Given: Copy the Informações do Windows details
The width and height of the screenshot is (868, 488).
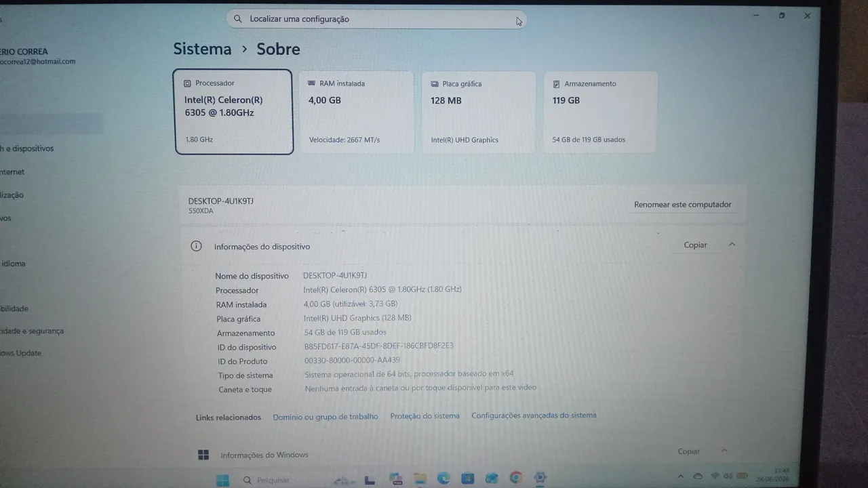Looking at the screenshot, I should [689, 451].
